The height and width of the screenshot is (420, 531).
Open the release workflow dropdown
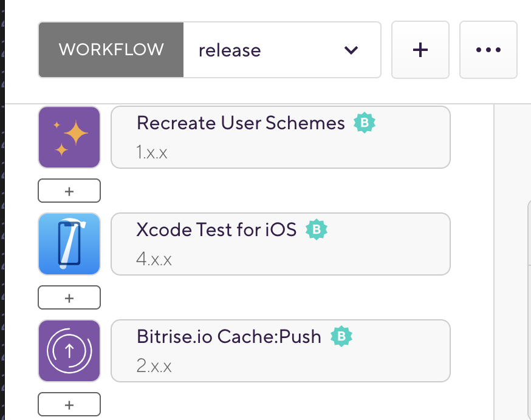282,50
